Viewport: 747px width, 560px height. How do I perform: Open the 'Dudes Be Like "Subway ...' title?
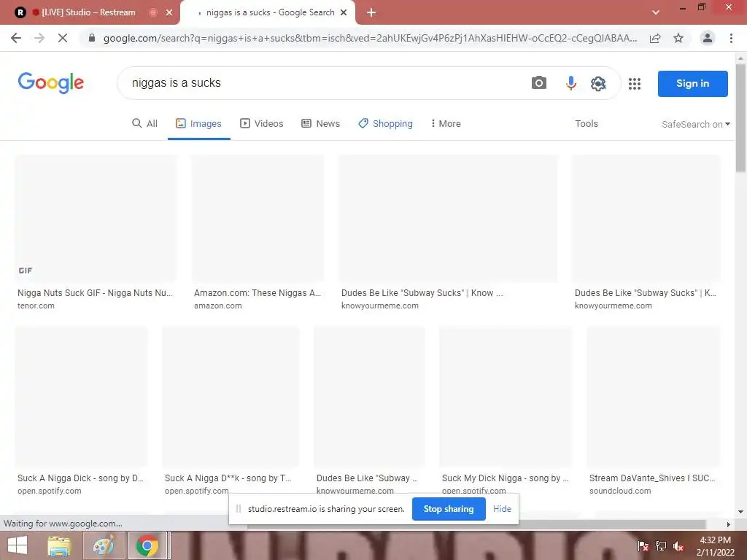[367, 478]
